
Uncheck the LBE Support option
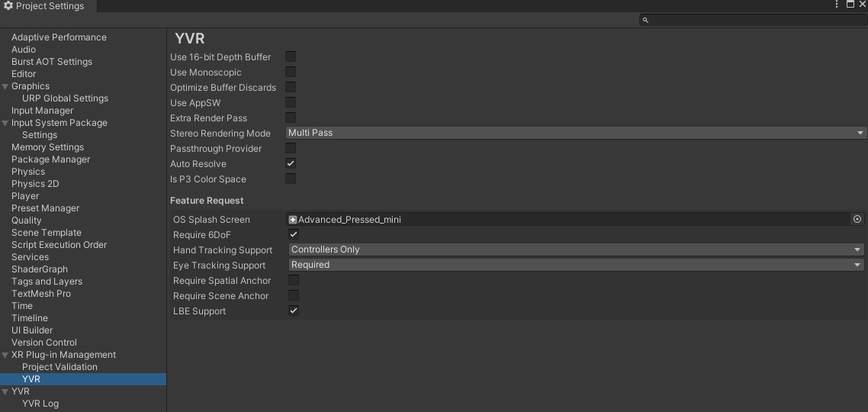293,311
